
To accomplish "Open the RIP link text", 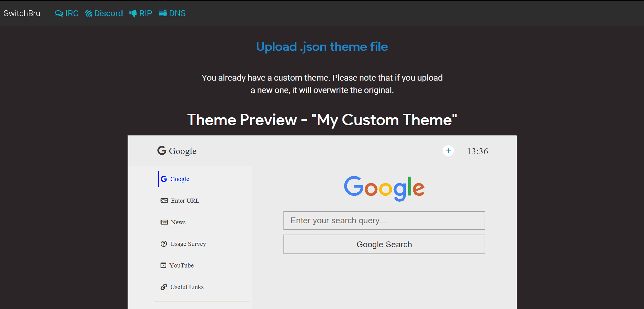I will [x=146, y=13].
